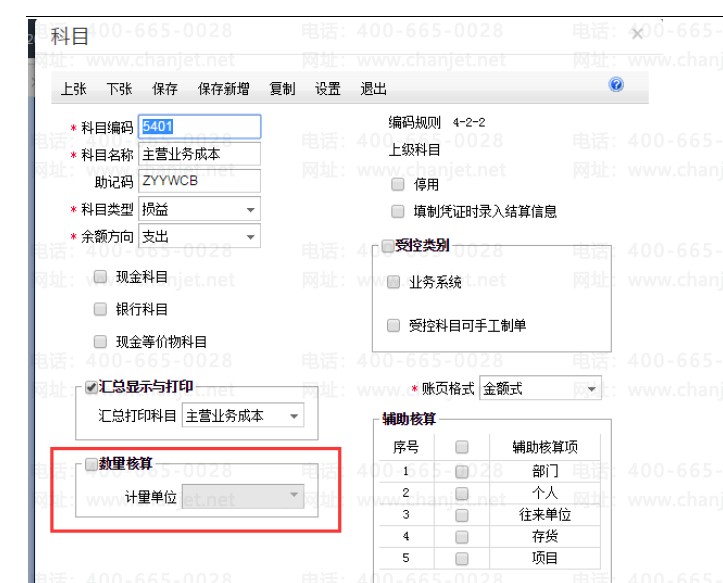Check the 存货 auxiliary accounting checkbox
Viewport: 723px width, 583px height.
pyautogui.click(x=462, y=536)
